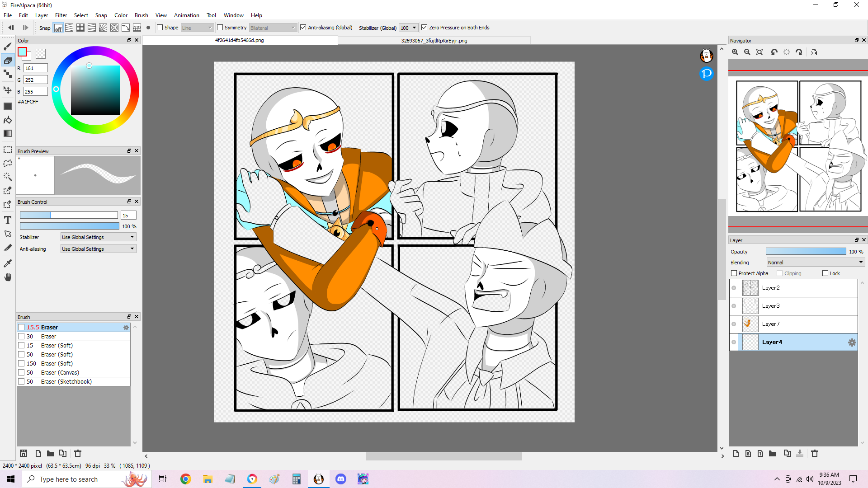Toggle Anti-aliasing (Global) checkbox
This screenshot has height=488, width=868.
(x=303, y=28)
